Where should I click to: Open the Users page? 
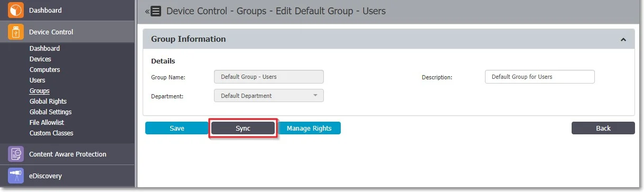(37, 80)
